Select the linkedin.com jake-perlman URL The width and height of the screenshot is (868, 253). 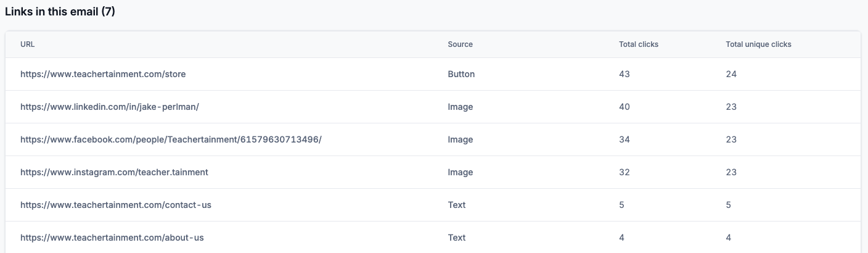110,107
